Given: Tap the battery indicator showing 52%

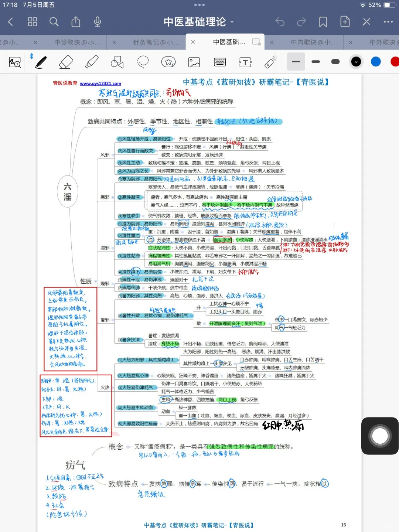Looking at the screenshot, I should point(382,5).
